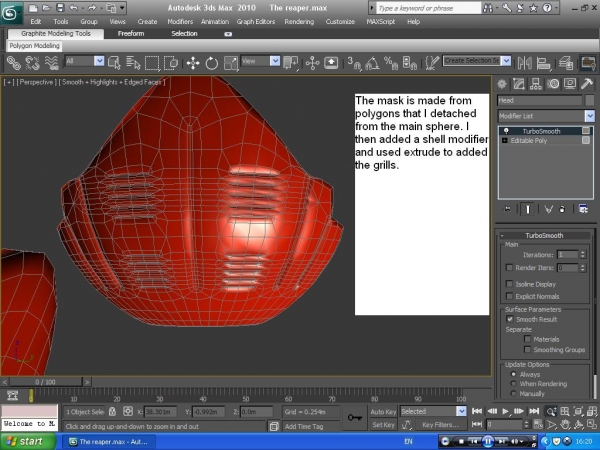This screenshot has height=450, width=600.
Task: Open Select by Name dialog
Action: (x=133, y=63)
